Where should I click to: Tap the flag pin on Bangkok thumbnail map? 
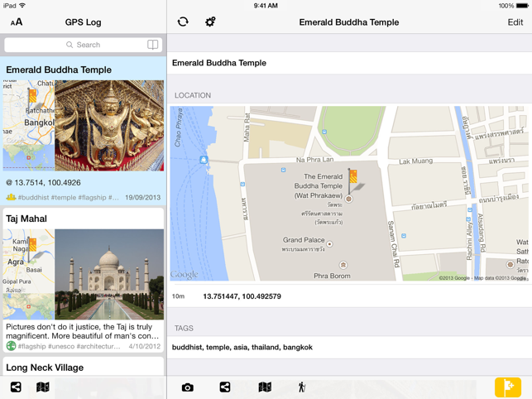(x=32, y=97)
